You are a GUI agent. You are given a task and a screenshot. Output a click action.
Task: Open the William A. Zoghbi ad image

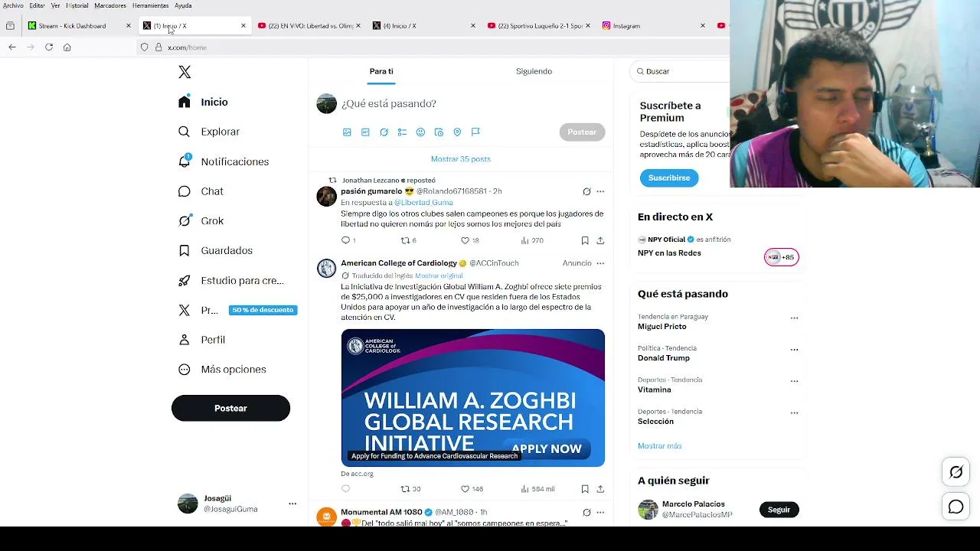[473, 398]
